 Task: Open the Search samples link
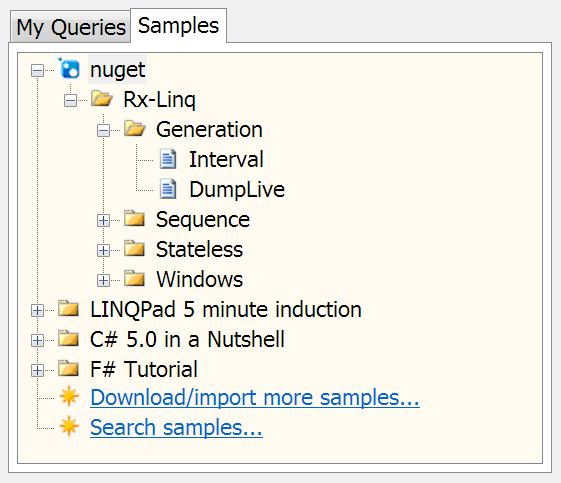[176, 427]
